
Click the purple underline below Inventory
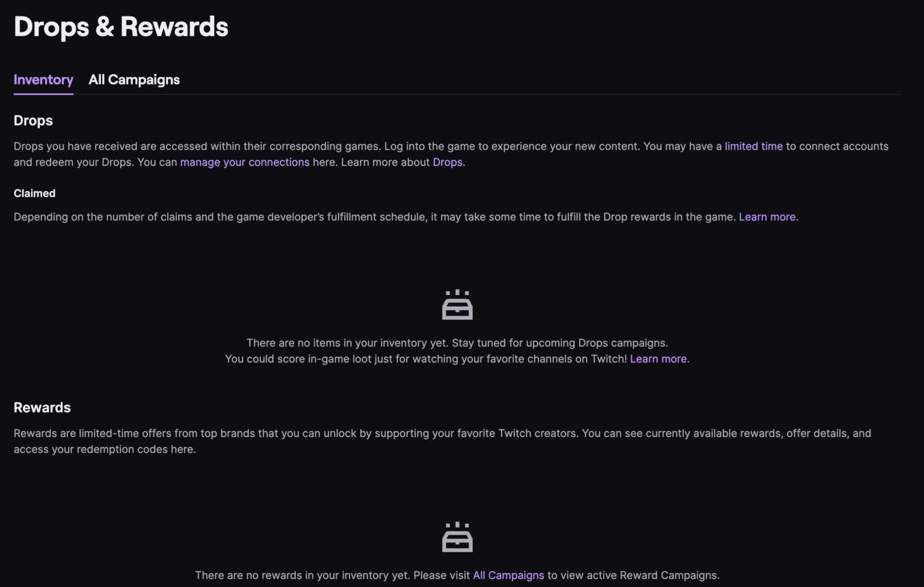click(43, 95)
